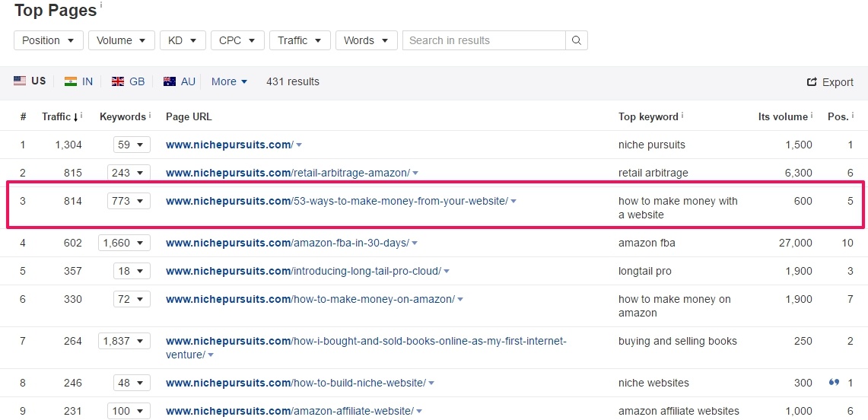Expand the 1,837 keywords dropdown

125,341
